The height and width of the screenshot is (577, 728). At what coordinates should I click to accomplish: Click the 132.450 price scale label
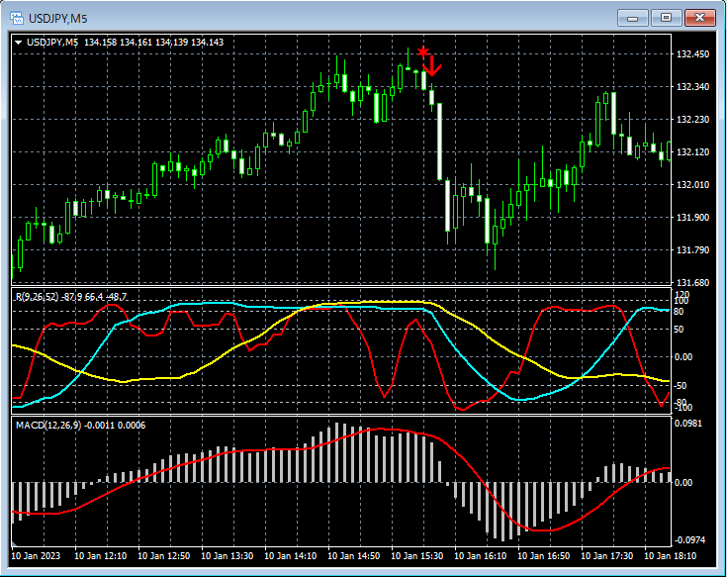point(692,54)
